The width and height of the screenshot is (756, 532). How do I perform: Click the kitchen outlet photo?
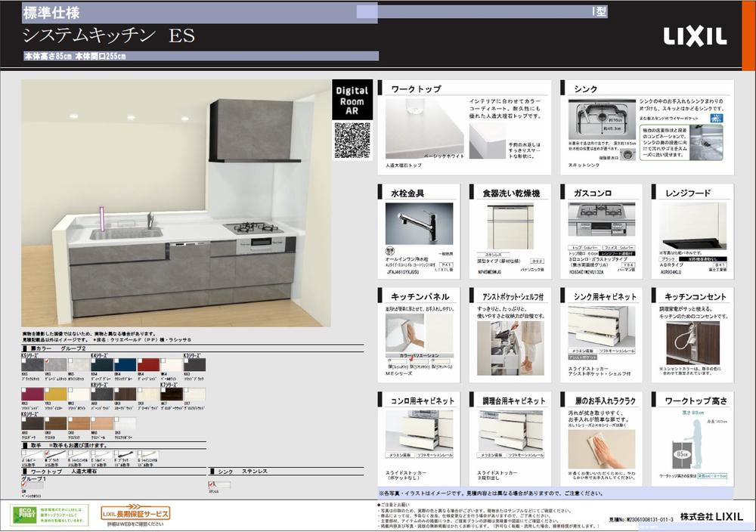692,343
